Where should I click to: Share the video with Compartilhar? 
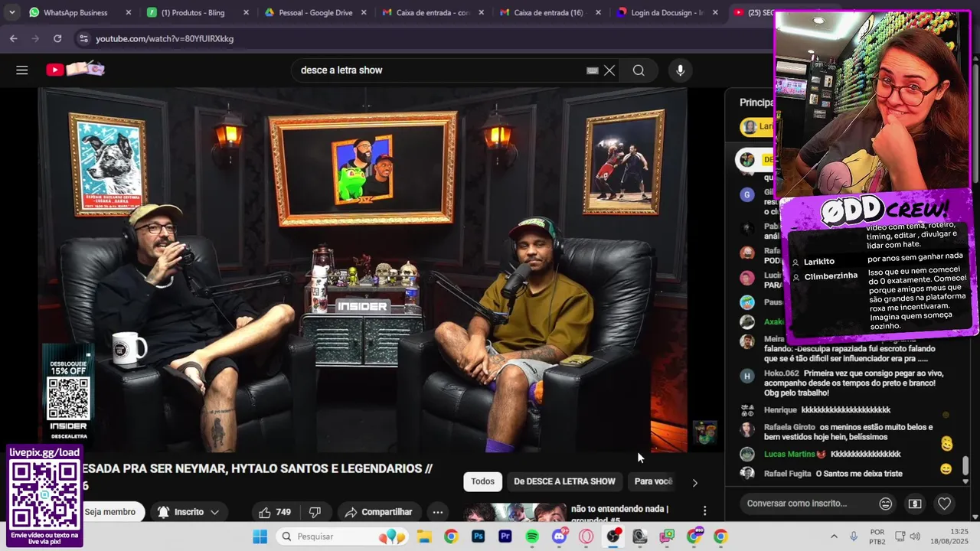pos(379,512)
